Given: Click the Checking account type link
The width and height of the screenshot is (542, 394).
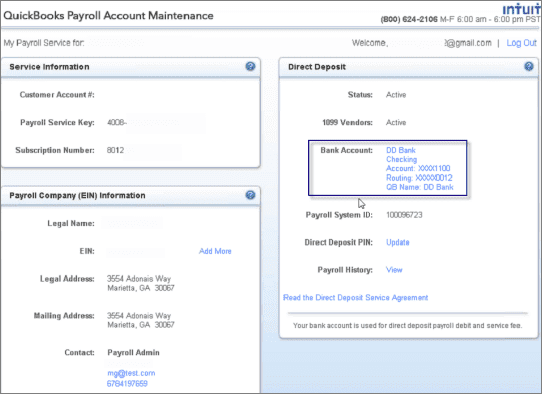Looking at the screenshot, I should click(x=401, y=159).
